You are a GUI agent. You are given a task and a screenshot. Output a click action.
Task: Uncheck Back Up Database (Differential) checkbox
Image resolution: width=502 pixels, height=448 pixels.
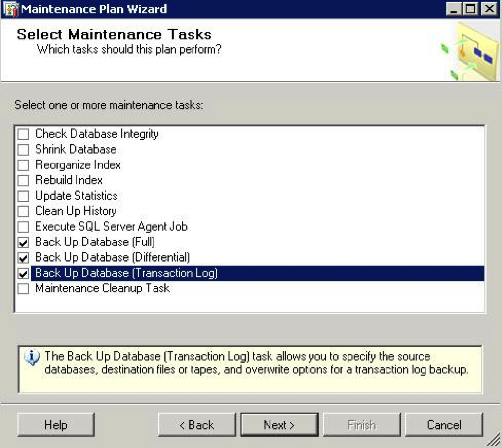pyautogui.click(x=23, y=258)
